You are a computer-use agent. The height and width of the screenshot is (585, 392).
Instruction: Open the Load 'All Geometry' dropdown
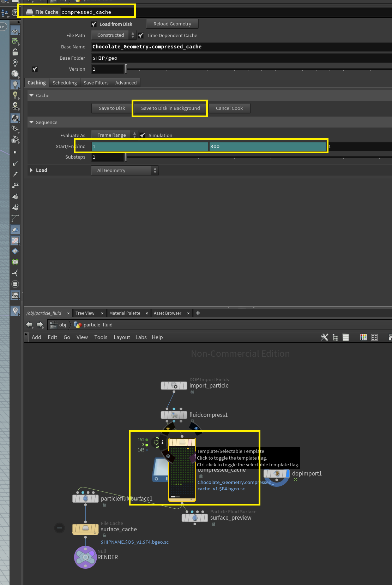[x=125, y=170]
